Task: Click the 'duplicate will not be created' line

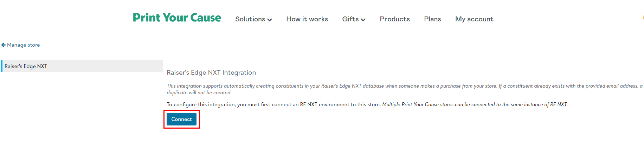Action: [x=199, y=93]
